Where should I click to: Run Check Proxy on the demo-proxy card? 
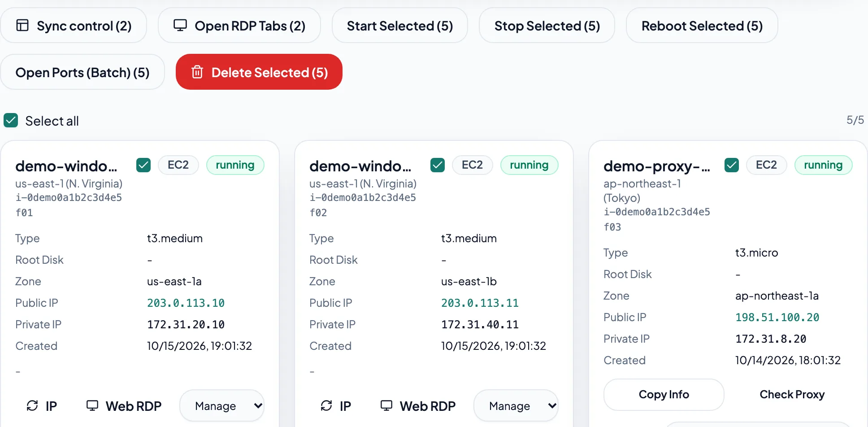[792, 394]
